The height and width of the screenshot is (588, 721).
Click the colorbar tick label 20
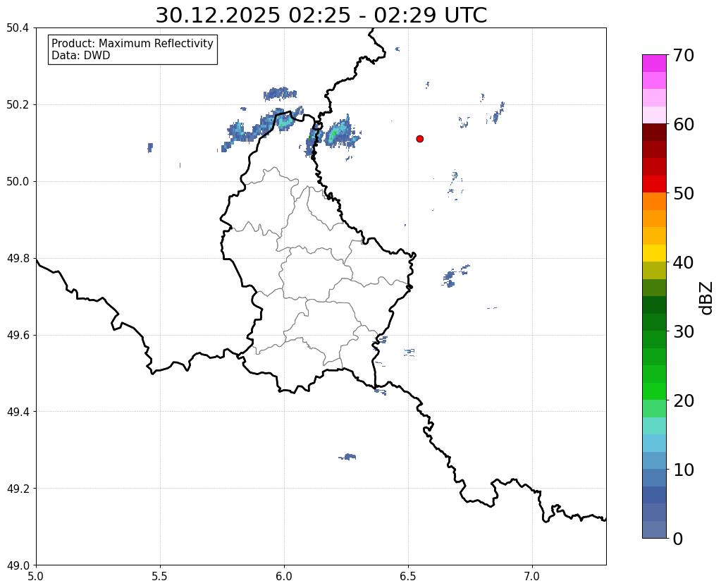coord(684,400)
